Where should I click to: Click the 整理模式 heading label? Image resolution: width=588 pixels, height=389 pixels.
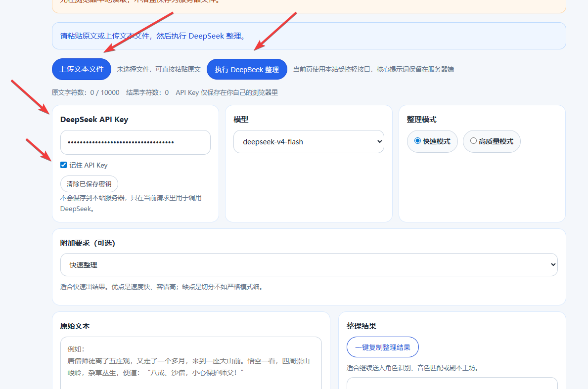point(421,120)
